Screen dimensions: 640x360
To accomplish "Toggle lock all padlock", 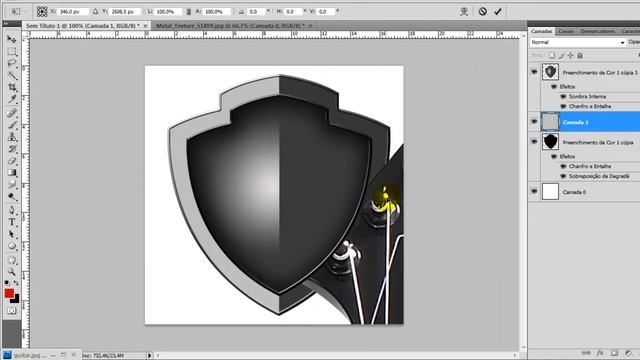I will click(x=580, y=55).
